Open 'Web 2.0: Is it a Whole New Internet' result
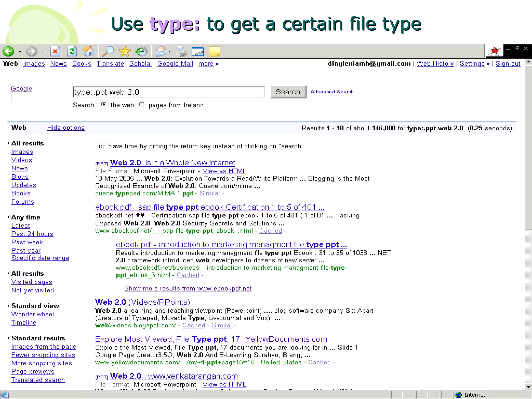The width and height of the screenshot is (532, 399). [172, 163]
